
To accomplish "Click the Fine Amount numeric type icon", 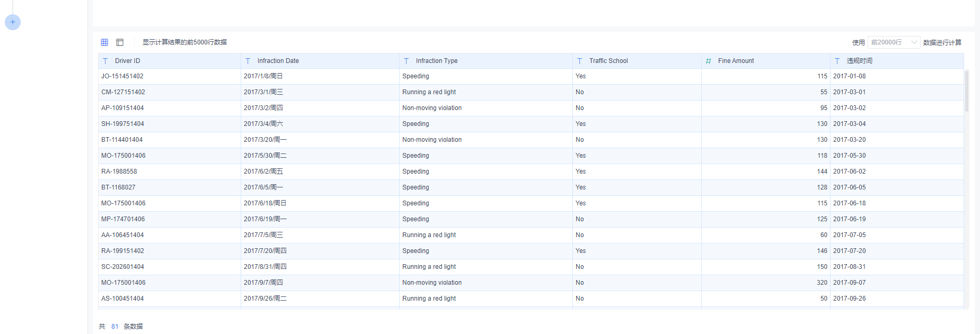I will tap(709, 61).
